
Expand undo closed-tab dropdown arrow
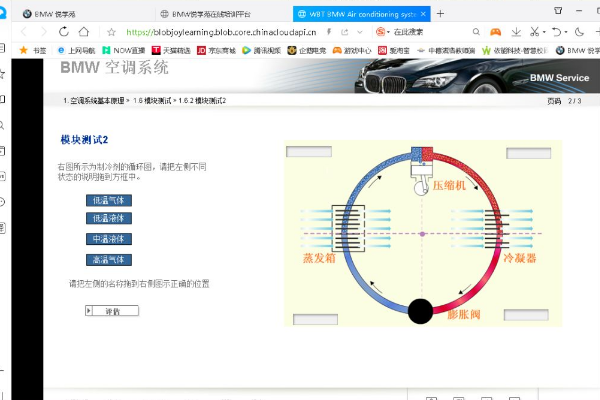[x=566, y=32]
